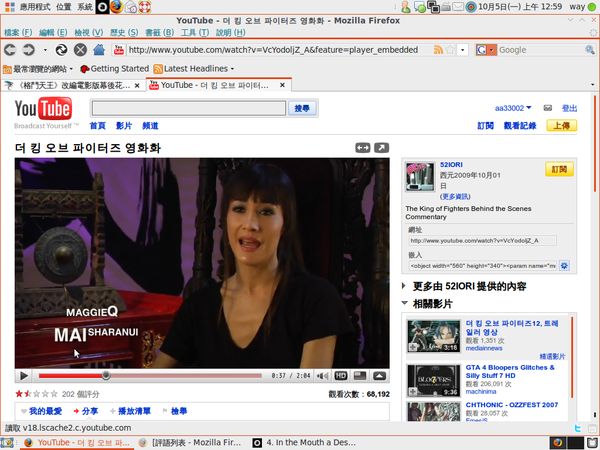Focus the YouTube search input field
Image resolution: width=600 pixels, height=450 pixels.
pyautogui.click(x=189, y=108)
